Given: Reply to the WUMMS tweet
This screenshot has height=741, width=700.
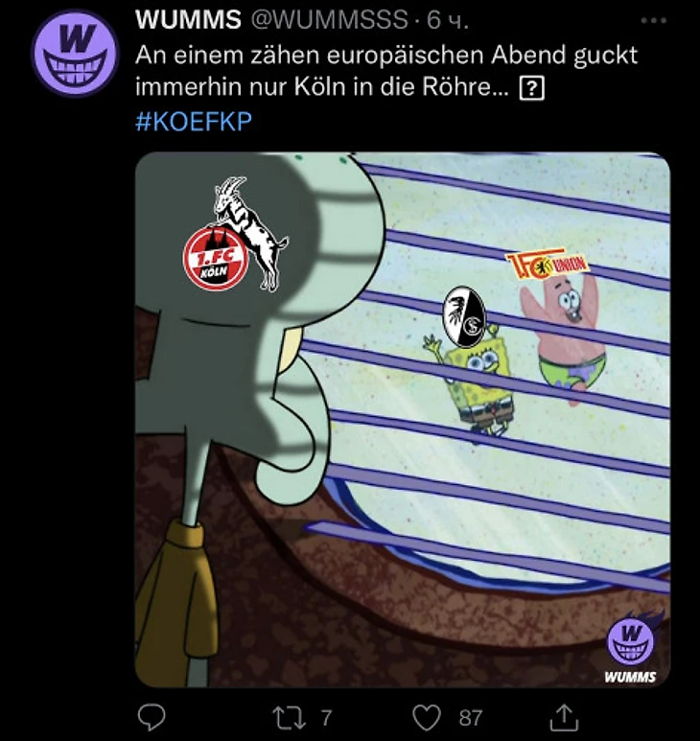Looking at the screenshot, I should point(152,717).
